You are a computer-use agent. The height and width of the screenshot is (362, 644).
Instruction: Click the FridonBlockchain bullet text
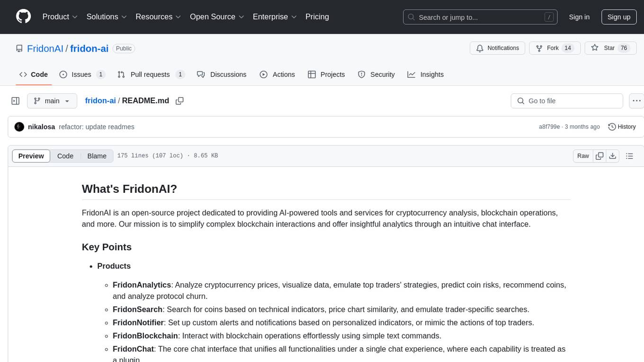click(277, 336)
